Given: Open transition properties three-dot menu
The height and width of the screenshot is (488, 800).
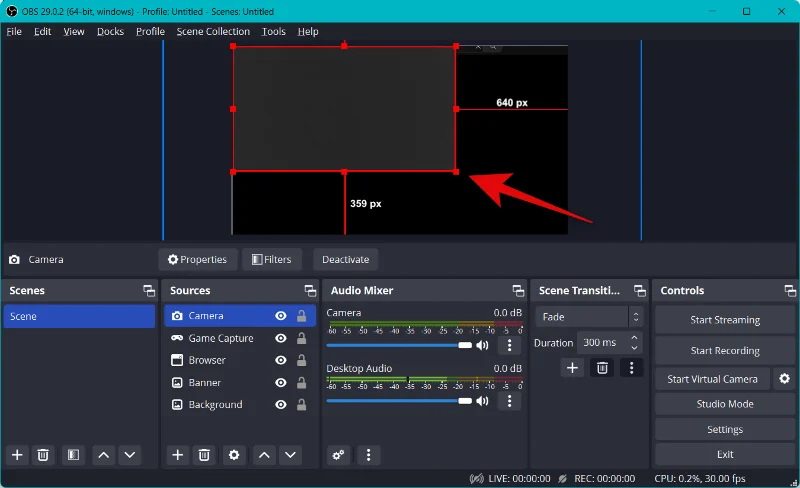Looking at the screenshot, I should 632,368.
